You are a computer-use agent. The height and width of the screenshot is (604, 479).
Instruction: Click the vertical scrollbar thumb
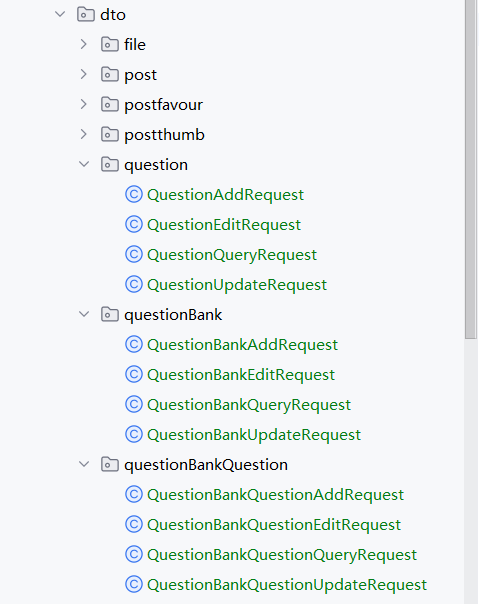[471, 169]
